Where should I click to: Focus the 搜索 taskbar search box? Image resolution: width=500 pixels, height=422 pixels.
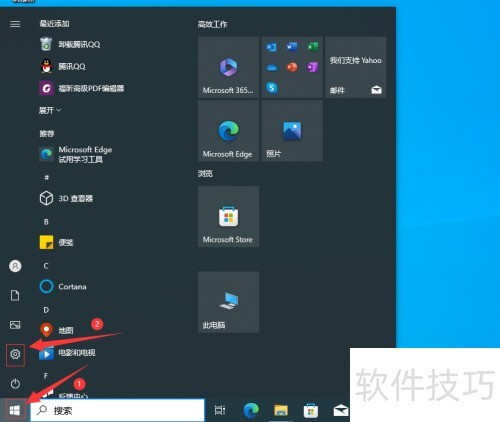pyautogui.click(x=117, y=410)
